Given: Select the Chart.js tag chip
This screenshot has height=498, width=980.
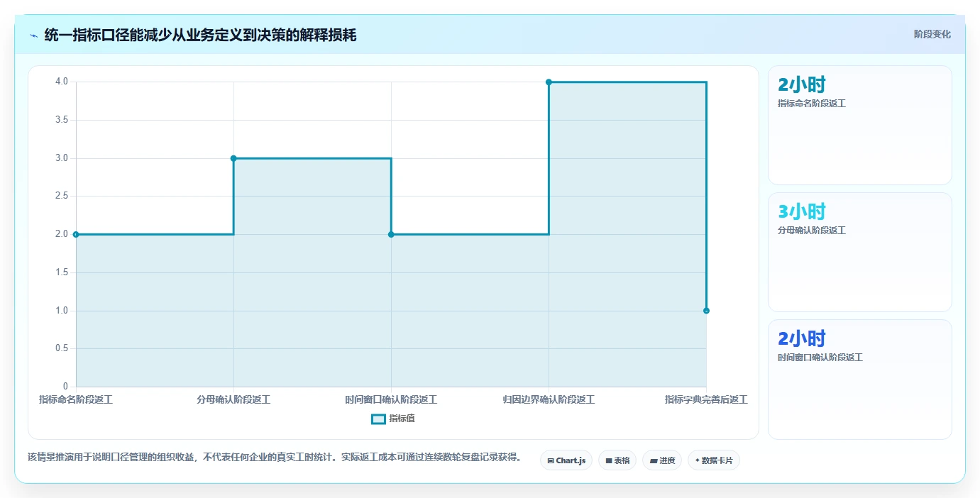Looking at the screenshot, I should (x=566, y=460).
